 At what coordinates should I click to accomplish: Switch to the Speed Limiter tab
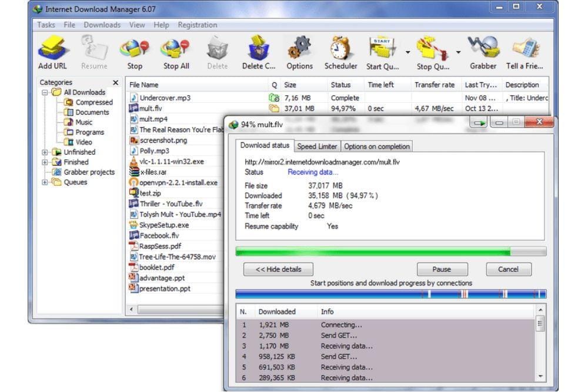(316, 146)
